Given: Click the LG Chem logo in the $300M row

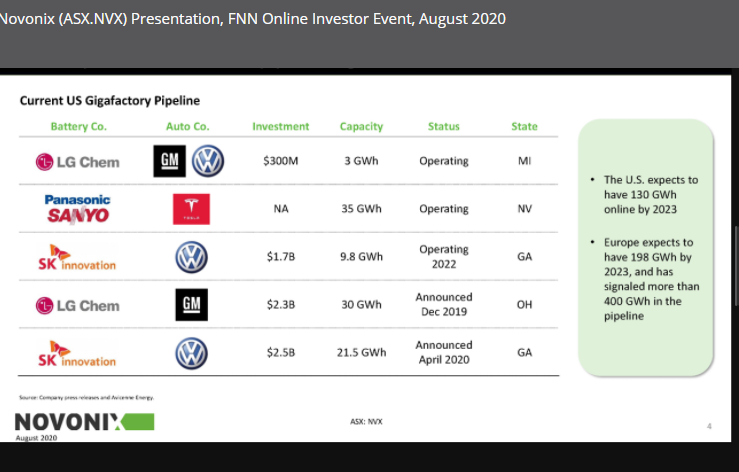Looking at the screenshot, I should [77, 161].
